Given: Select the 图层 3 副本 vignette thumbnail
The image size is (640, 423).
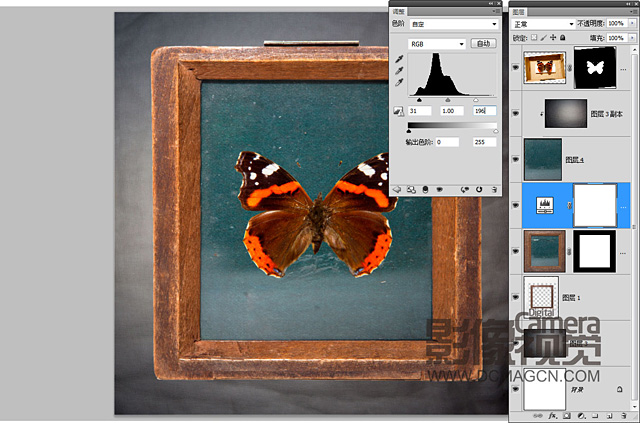Looking at the screenshot, I should [x=566, y=114].
